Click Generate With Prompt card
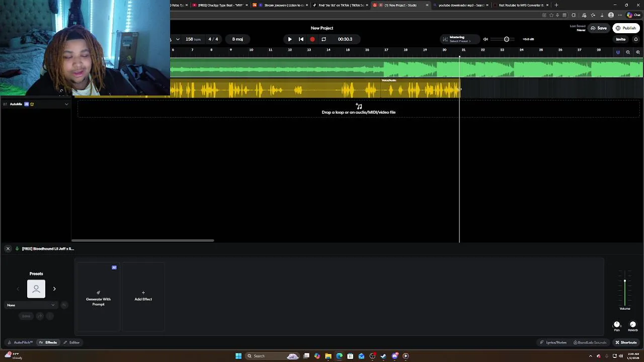The width and height of the screenshot is (644, 362). (98, 297)
